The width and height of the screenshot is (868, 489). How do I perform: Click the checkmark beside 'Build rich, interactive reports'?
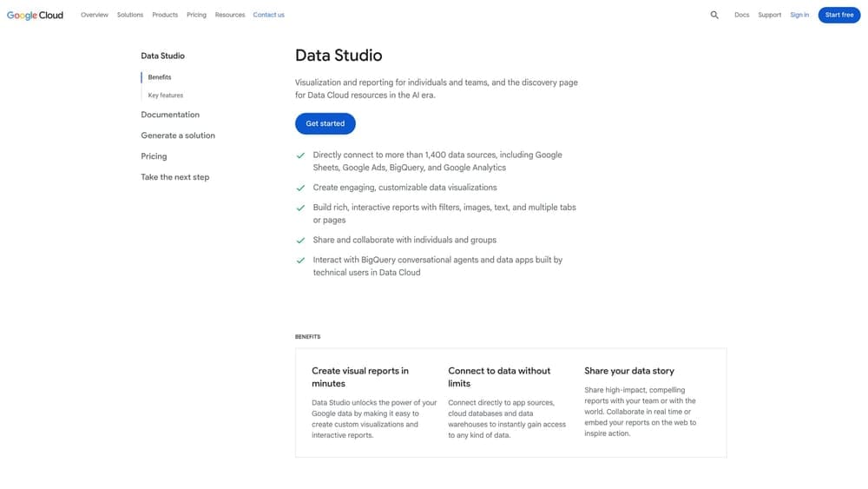tap(300, 208)
